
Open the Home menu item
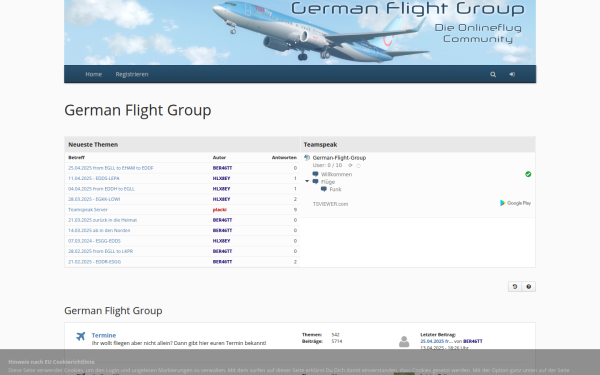(x=93, y=74)
